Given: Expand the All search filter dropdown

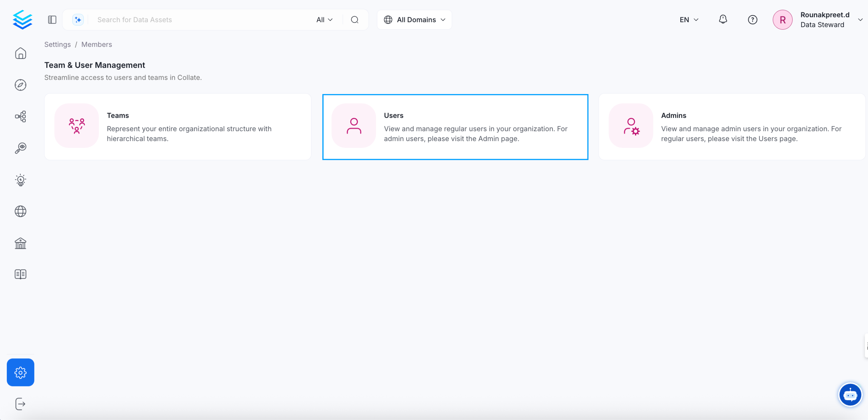Looking at the screenshot, I should pos(324,20).
